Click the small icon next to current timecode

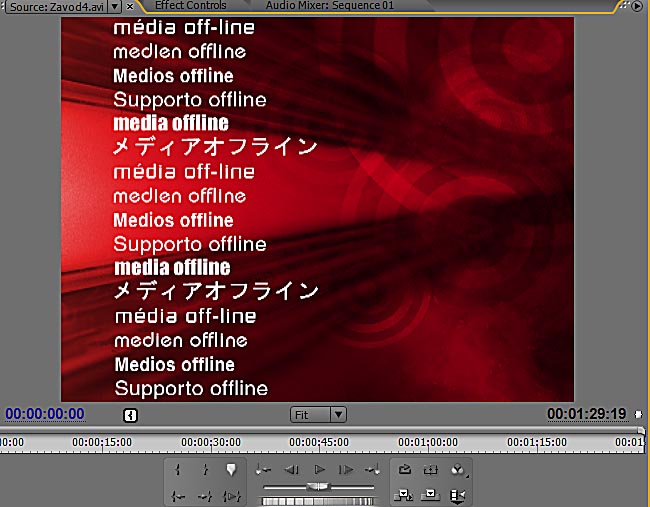coord(130,415)
